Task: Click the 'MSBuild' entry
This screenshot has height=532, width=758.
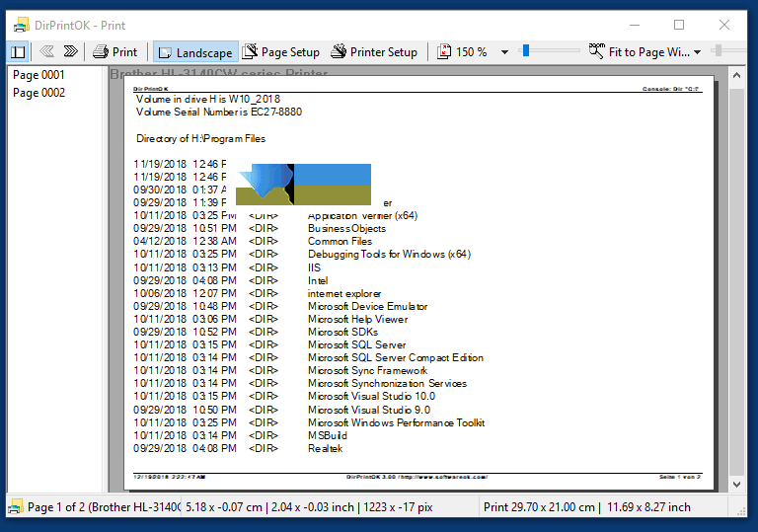Action: pos(328,435)
